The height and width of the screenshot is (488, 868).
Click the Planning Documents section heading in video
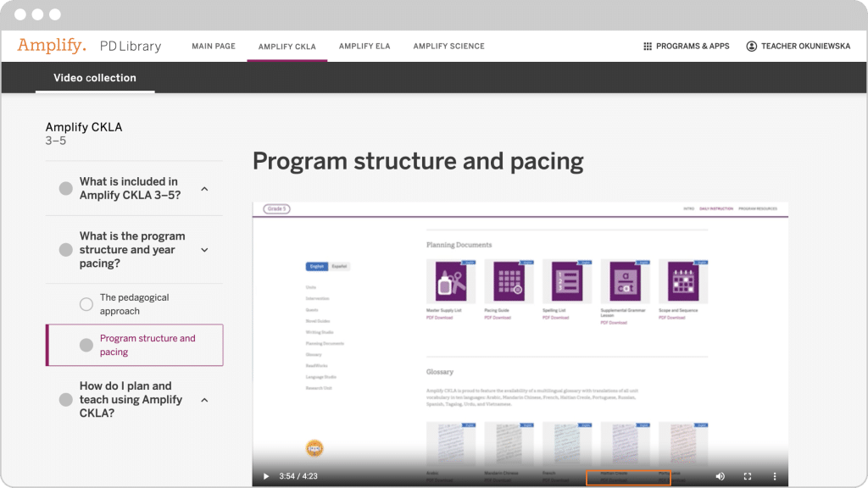point(459,245)
